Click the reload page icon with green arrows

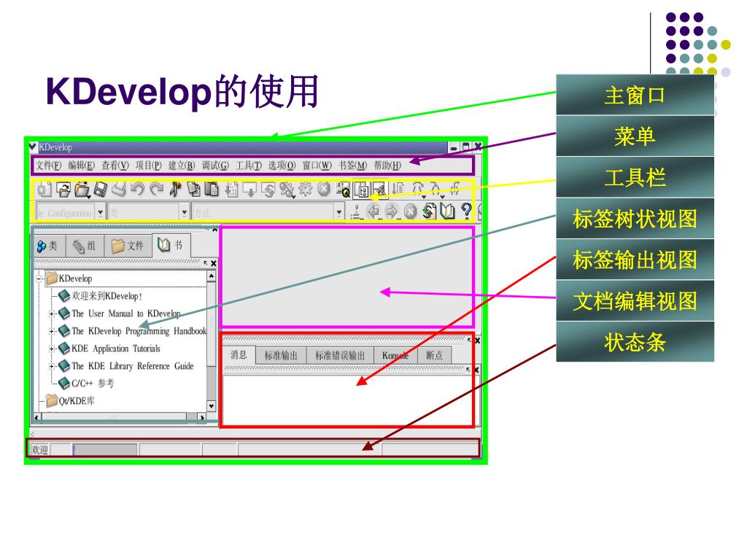point(429,211)
